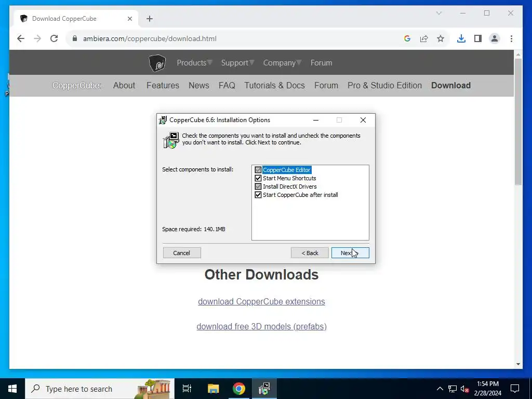532x399 pixels.
Task: Minimize the installer dialog
Action: click(316, 120)
